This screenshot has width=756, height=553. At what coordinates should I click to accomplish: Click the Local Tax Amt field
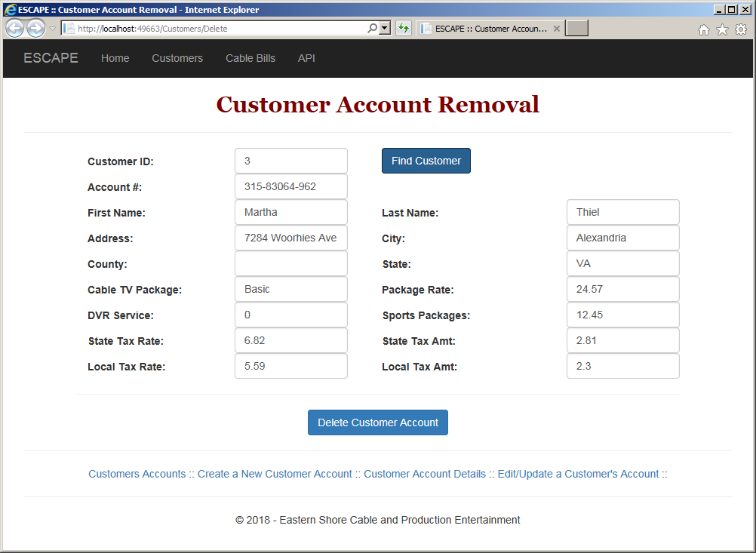[x=623, y=366]
